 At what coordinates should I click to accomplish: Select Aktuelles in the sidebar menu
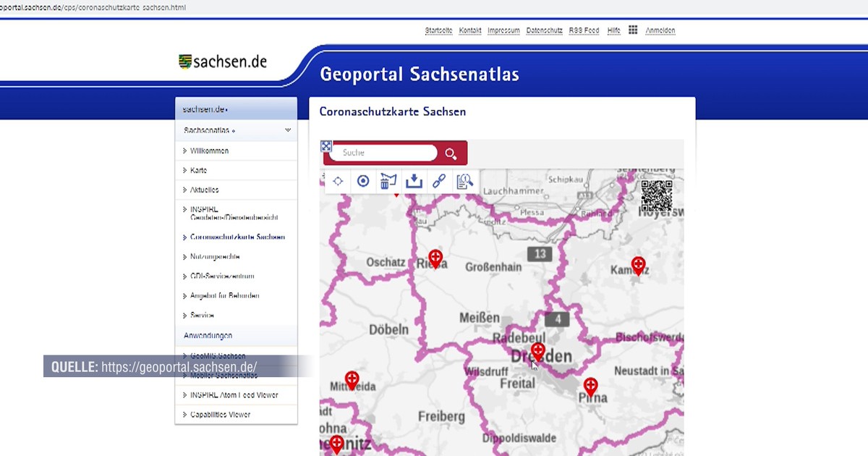[x=204, y=190]
